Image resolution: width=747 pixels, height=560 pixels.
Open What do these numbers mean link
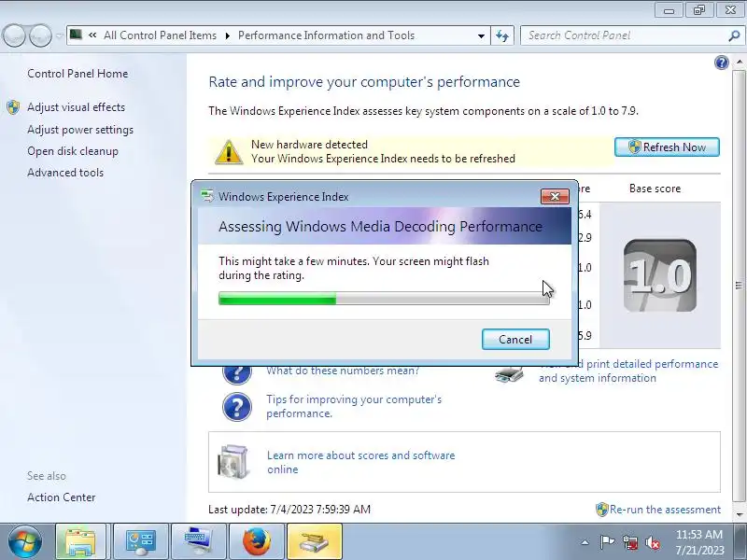click(x=343, y=371)
